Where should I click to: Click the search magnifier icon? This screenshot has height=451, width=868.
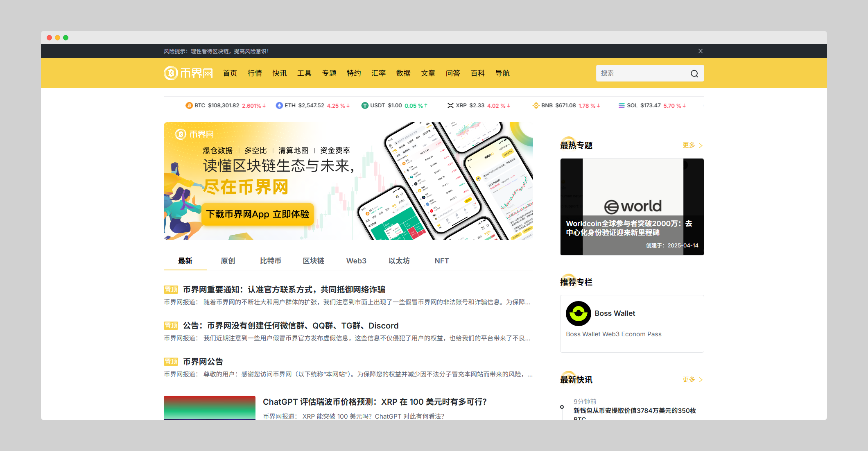[694, 73]
